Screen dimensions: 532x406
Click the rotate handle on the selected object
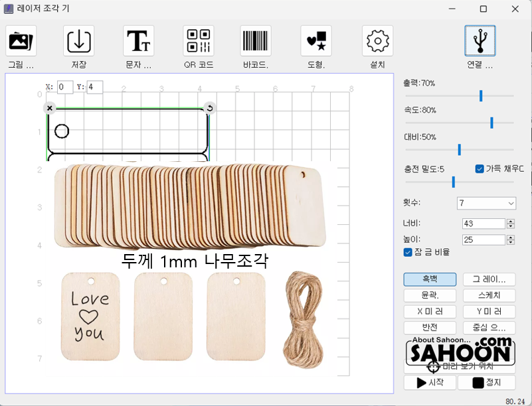(210, 108)
